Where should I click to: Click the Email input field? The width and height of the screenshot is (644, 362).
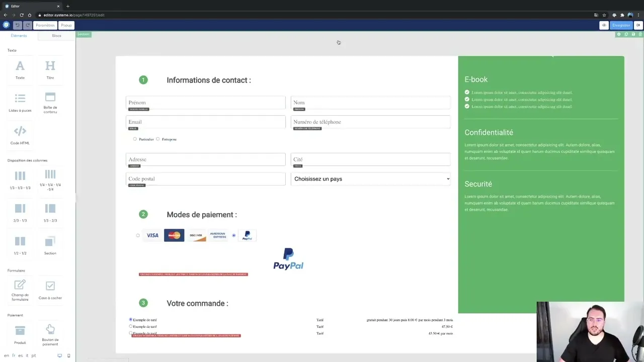pyautogui.click(x=205, y=122)
